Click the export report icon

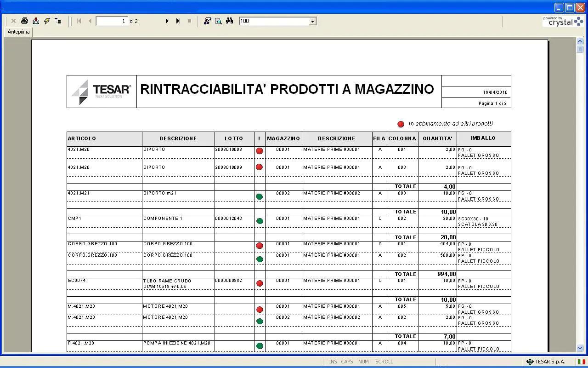click(36, 21)
